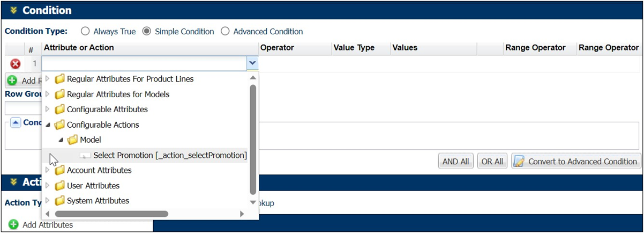Viewport: 644px width, 233px height.
Task: Delete condition row 1 via red X icon
Action: pos(16,64)
